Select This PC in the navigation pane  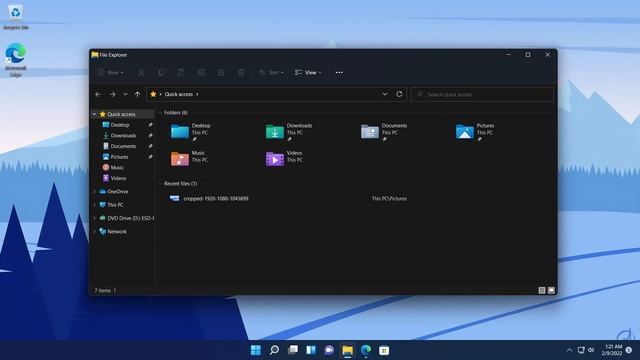pos(115,205)
